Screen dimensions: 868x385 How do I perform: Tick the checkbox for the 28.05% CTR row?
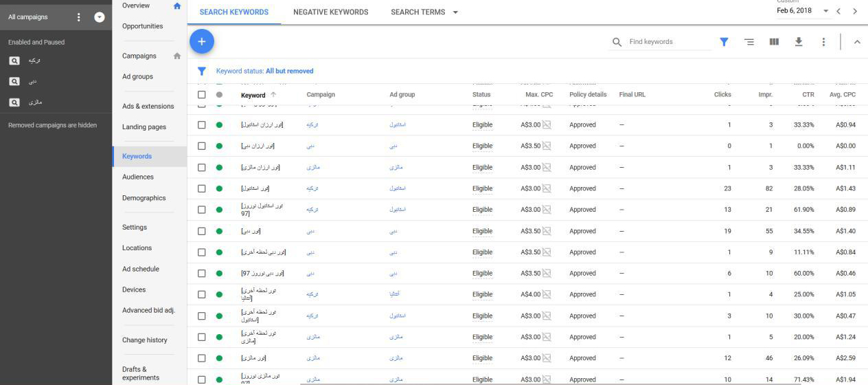(x=202, y=188)
